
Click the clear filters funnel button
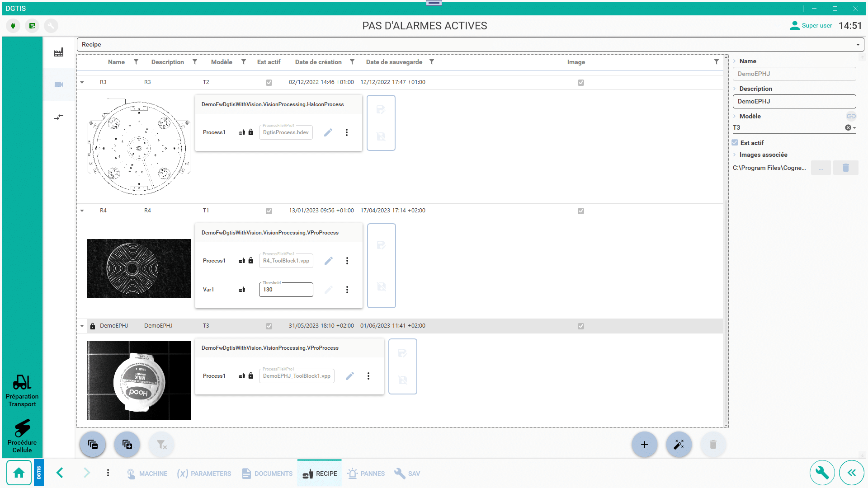[161, 445]
